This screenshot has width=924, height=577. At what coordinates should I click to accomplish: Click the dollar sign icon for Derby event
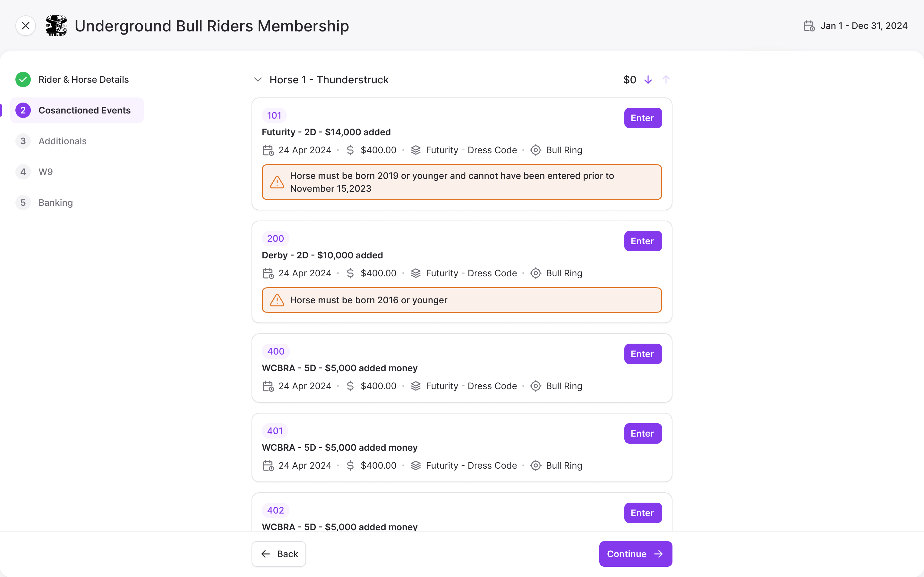(x=350, y=272)
